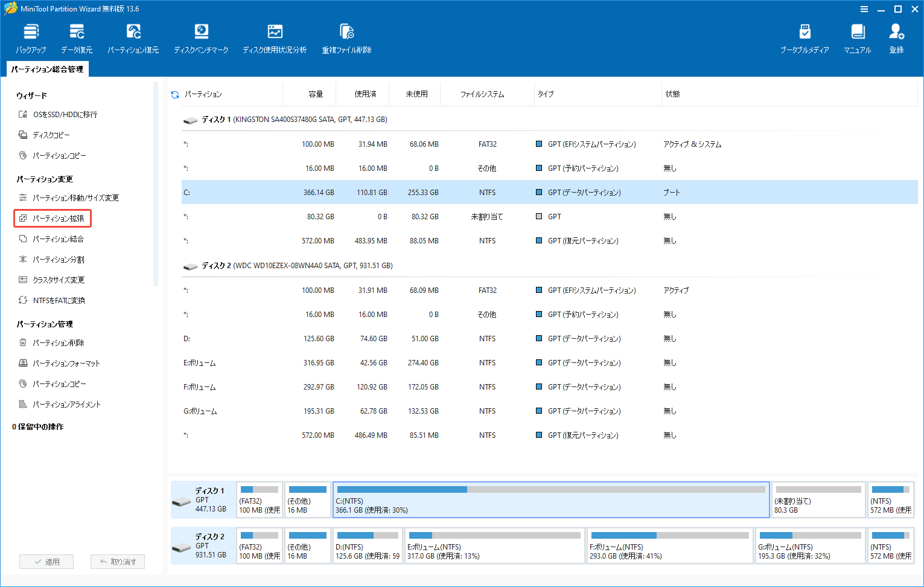
Task: Select the C: partition block in disk map
Action: point(550,499)
